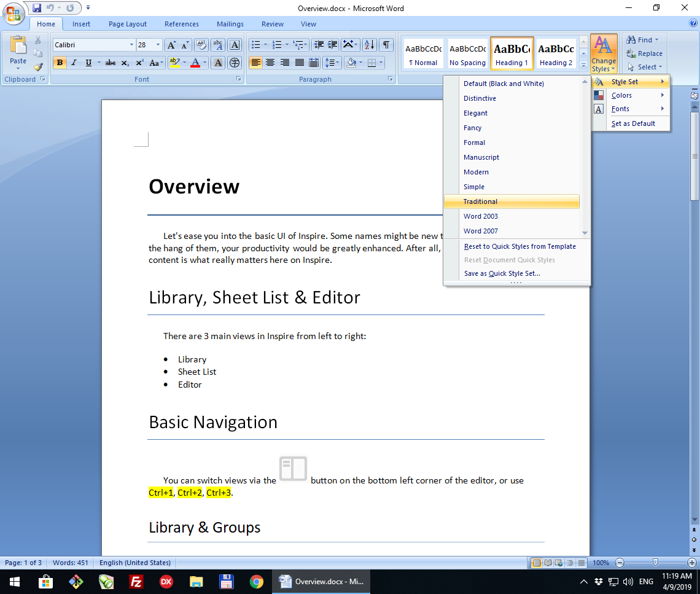Justify the paragraph text

click(x=300, y=63)
